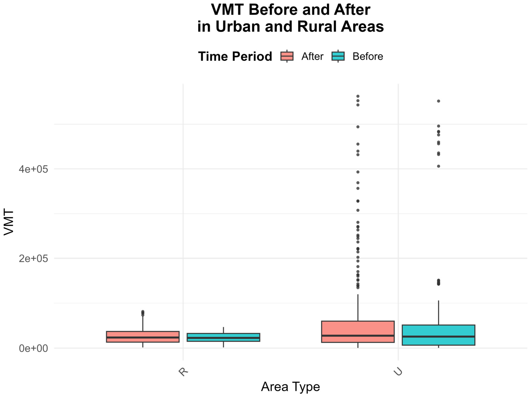
Task: Select the "Before" legend text label
Action: (x=367, y=56)
